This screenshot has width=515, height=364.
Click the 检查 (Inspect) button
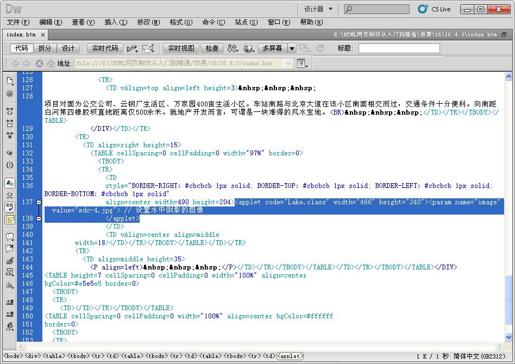212,48
